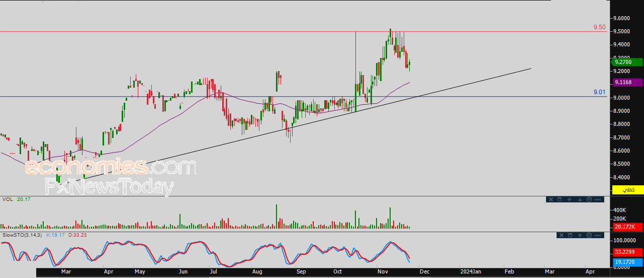
Task: Click the Mar 2023 date label
Action: [66, 271]
